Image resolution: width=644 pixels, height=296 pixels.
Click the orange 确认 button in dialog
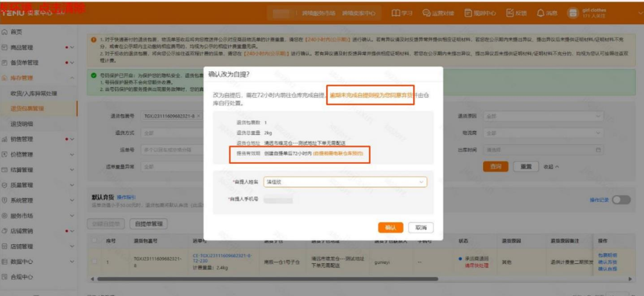390,228
